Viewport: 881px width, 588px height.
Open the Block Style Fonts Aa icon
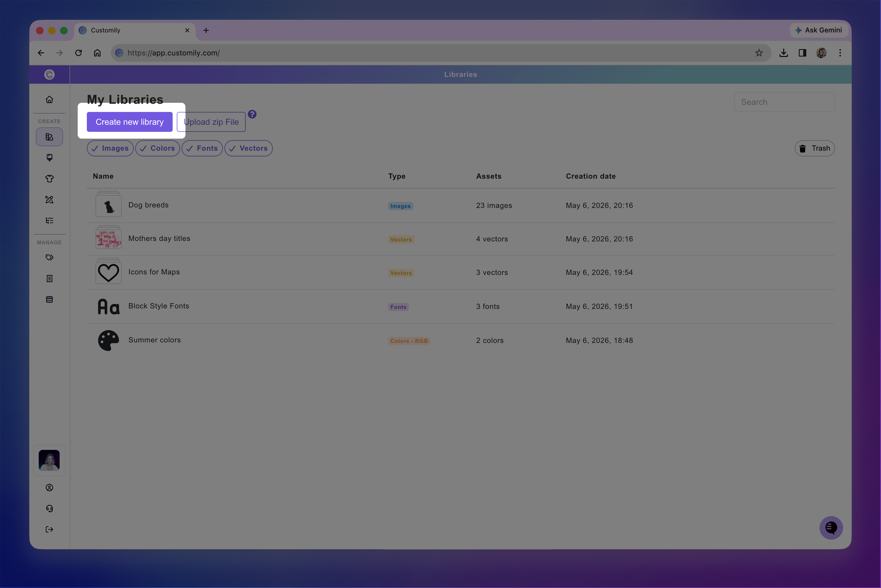108,306
